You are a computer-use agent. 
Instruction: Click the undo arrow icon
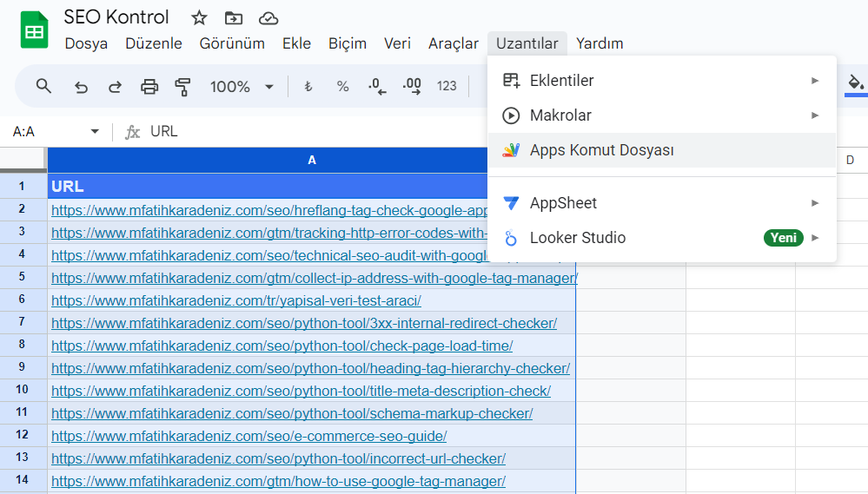click(x=81, y=86)
